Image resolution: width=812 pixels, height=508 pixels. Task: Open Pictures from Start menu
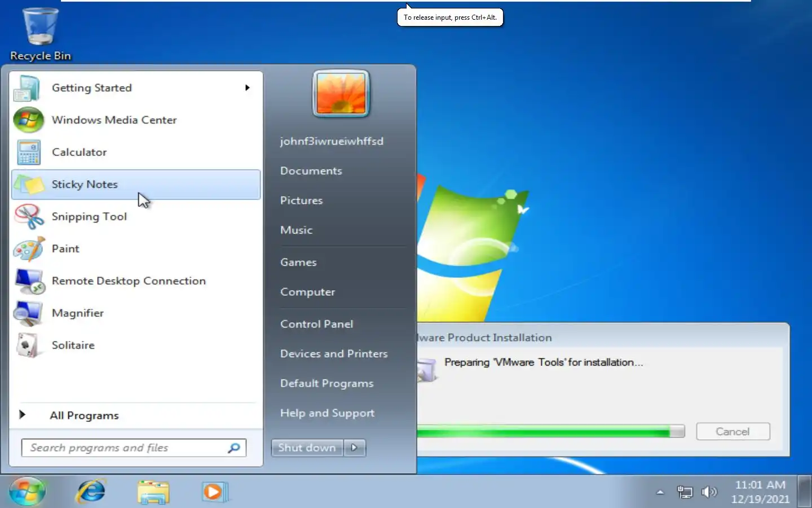point(302,200)
